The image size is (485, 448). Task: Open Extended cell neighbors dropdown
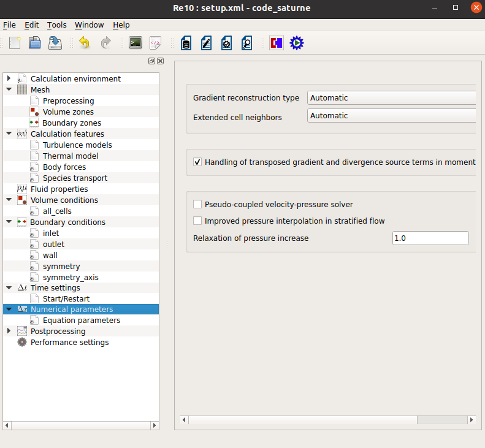[391, 116]
